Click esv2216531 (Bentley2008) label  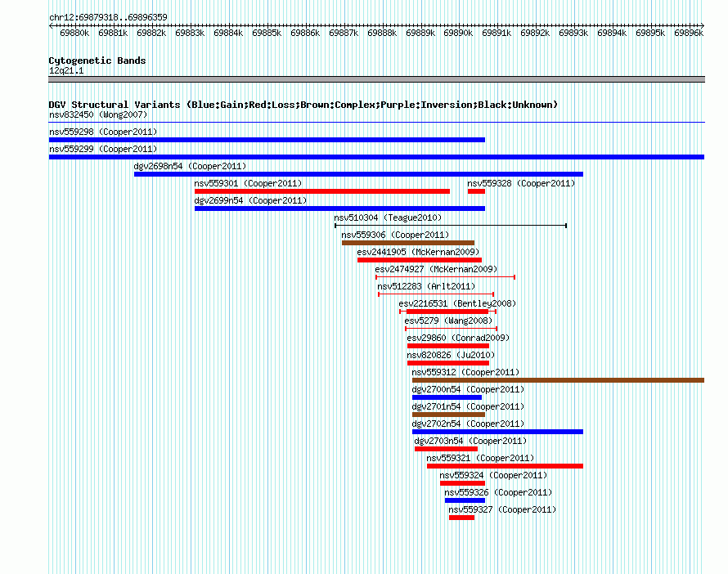(x=457, y=303)
